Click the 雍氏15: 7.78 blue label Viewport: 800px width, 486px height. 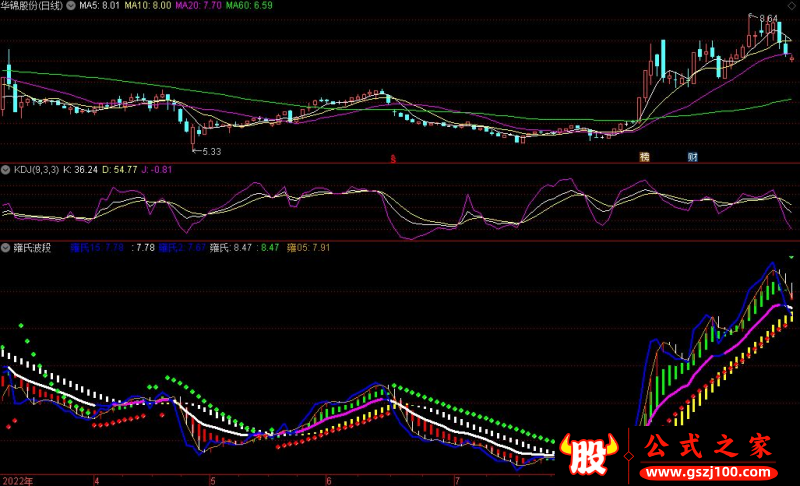point(97,248)
